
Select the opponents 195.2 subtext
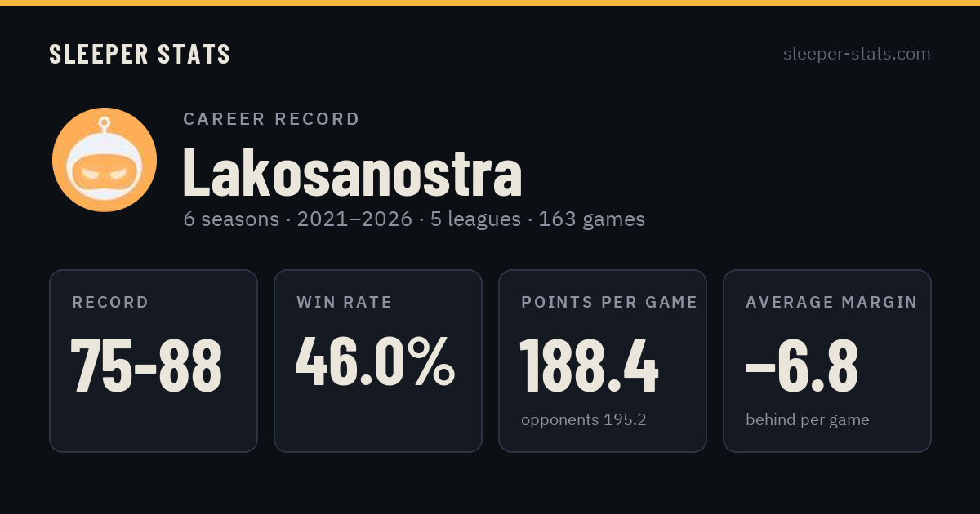584,420
